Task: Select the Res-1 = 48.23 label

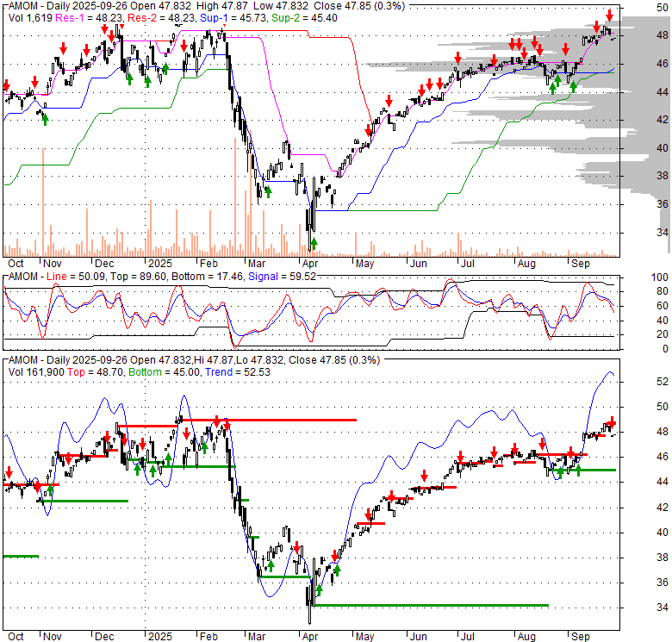Action: [x=90, y=18]
